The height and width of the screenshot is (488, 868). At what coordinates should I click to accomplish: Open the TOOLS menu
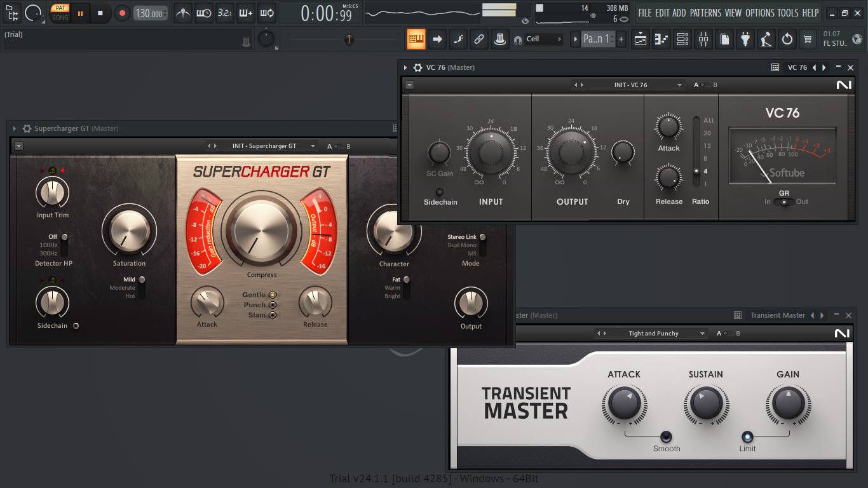[x=788, y=13]
